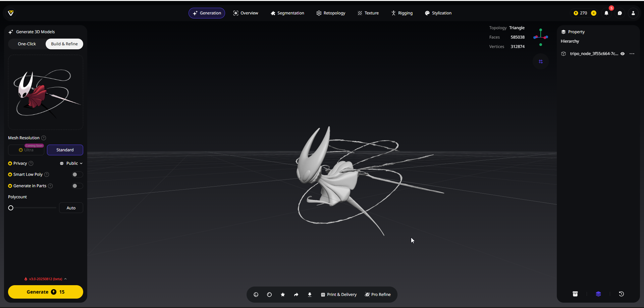Click the yellow Generate button
The image size is (644, 308).
[x=46, y=292]
